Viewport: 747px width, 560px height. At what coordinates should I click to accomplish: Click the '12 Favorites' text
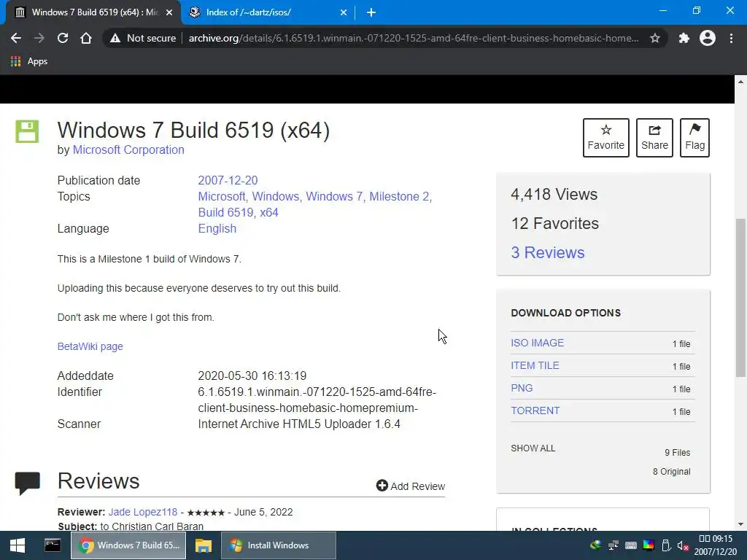click(555, 223)
